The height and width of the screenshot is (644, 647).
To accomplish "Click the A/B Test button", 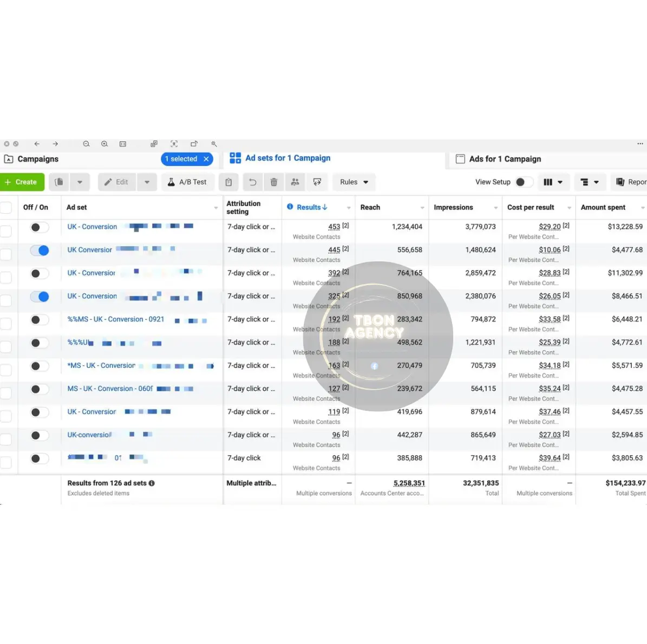I will tap(187, 182).
